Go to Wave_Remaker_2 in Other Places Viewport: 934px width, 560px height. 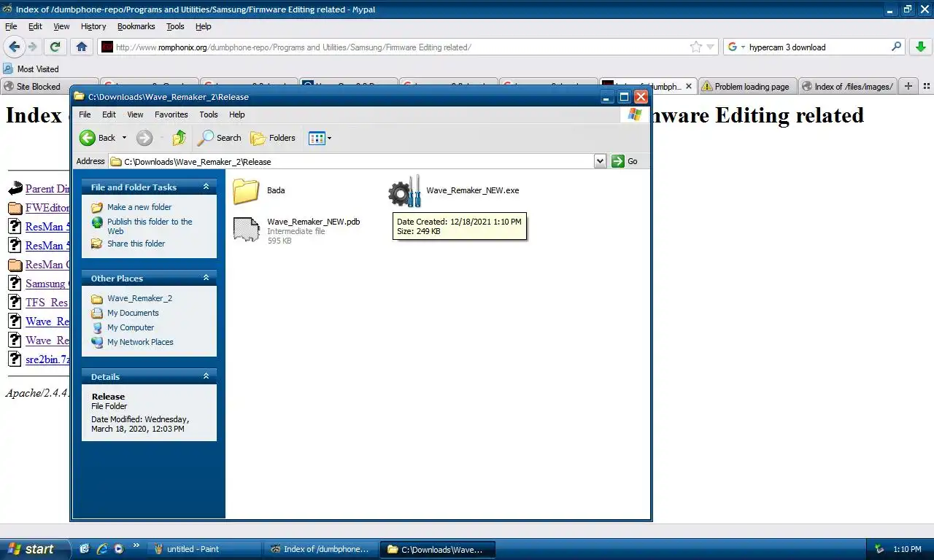click(139, 298)
